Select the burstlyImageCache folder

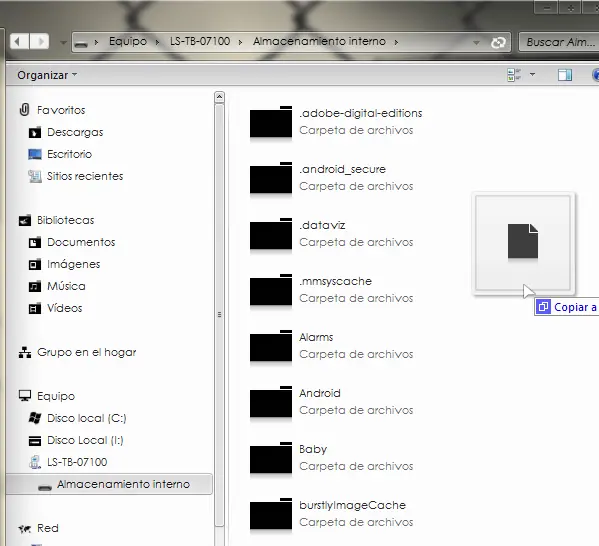tap(332, 514)
